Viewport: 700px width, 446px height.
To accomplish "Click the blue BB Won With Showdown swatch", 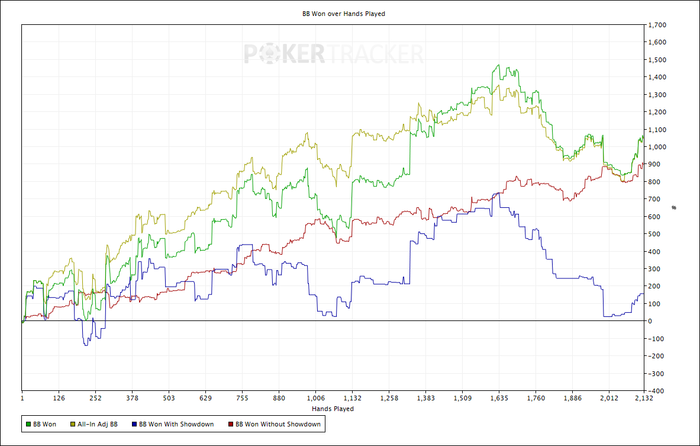I will point(134,424).
